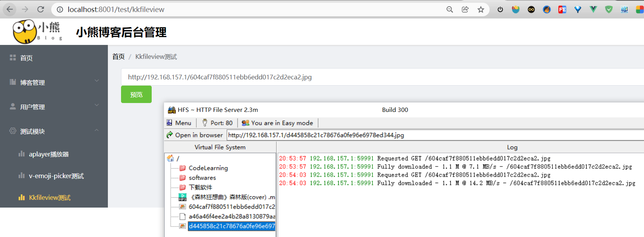Click the HFS application icon in the title bar
Image resolution: width=644 pixels, height=237 pixels.
click(x=171, y=110)
